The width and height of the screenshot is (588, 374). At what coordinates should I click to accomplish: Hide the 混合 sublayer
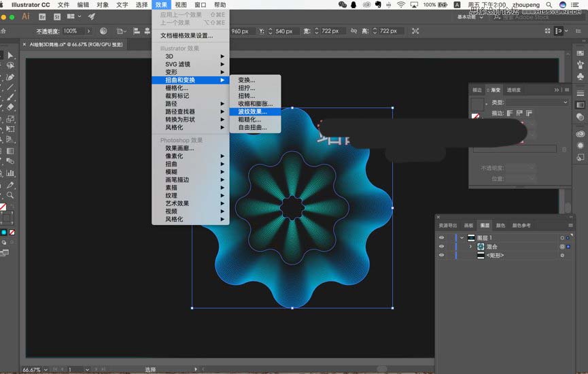(x=441, y=246)
